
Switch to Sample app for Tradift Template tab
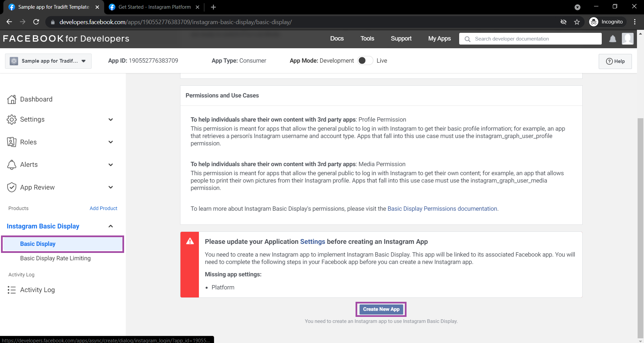pyautogui.click(x=53, y=7)
